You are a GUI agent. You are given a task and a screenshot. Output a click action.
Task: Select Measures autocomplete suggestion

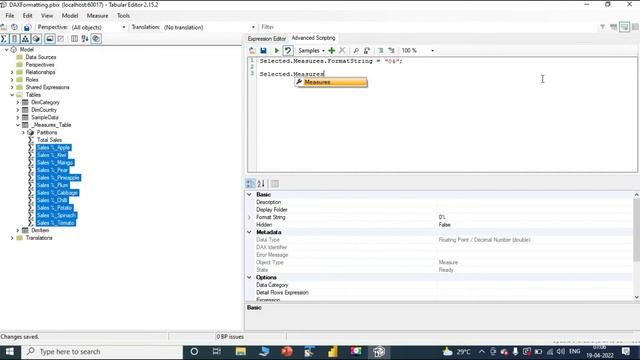pyautogui.click(x=331, y=82)
